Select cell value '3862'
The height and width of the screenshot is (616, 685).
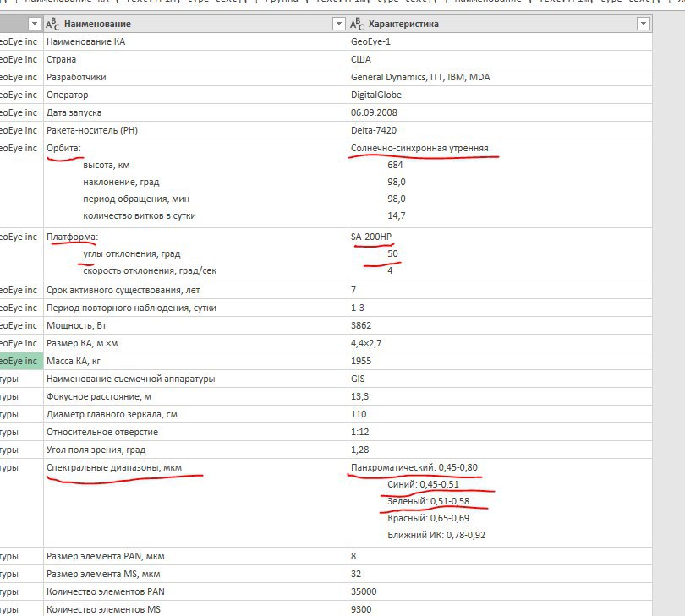500,325
